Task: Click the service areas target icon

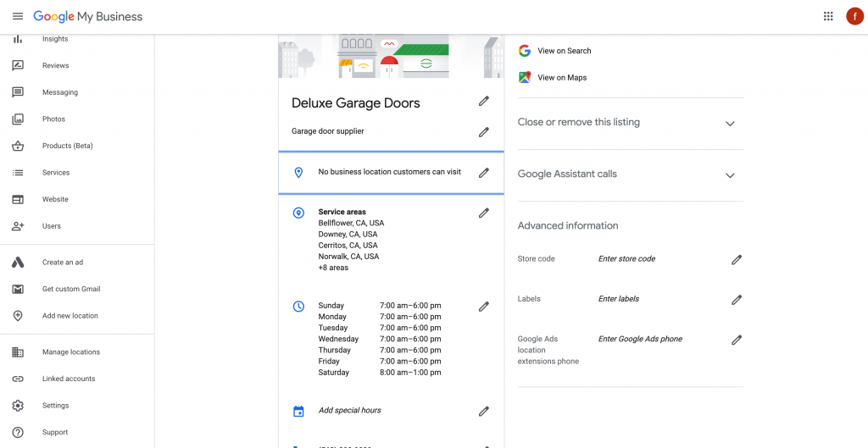Action: pyautogui.click(x=298, y=213)
